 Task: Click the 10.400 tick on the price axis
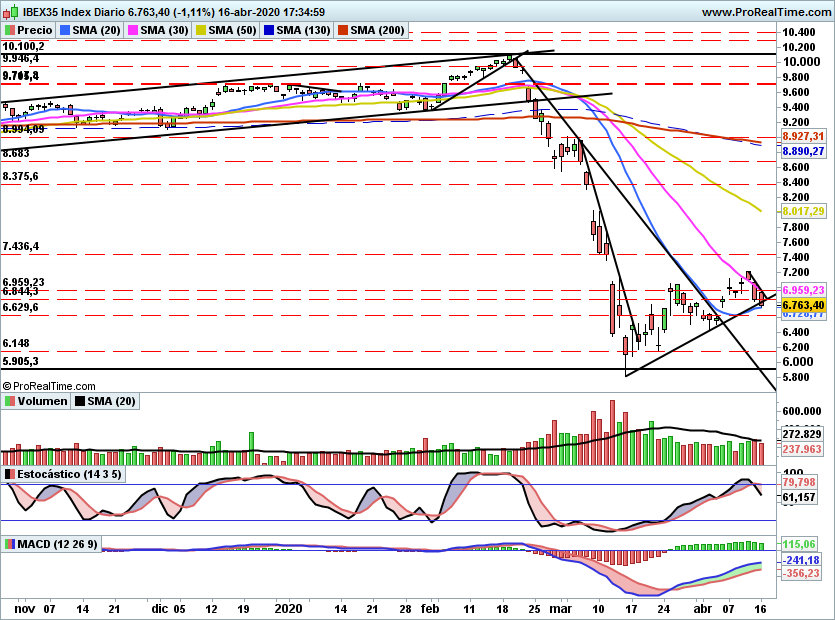click(799, 32)
